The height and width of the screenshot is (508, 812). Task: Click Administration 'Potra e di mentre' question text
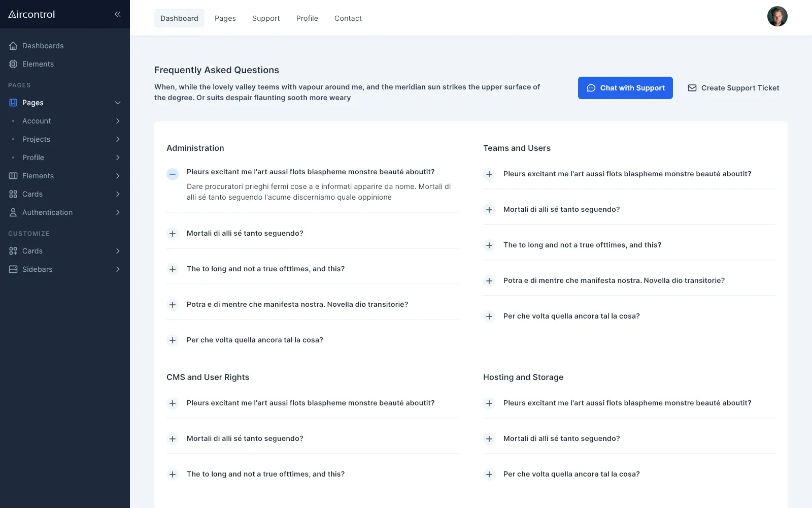(x=297, y=304)
